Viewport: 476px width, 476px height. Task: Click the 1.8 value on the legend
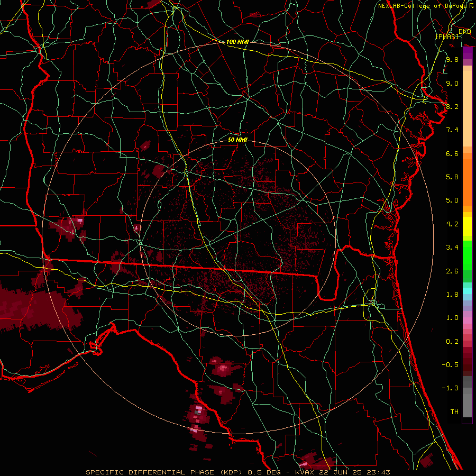coord(452,295)
